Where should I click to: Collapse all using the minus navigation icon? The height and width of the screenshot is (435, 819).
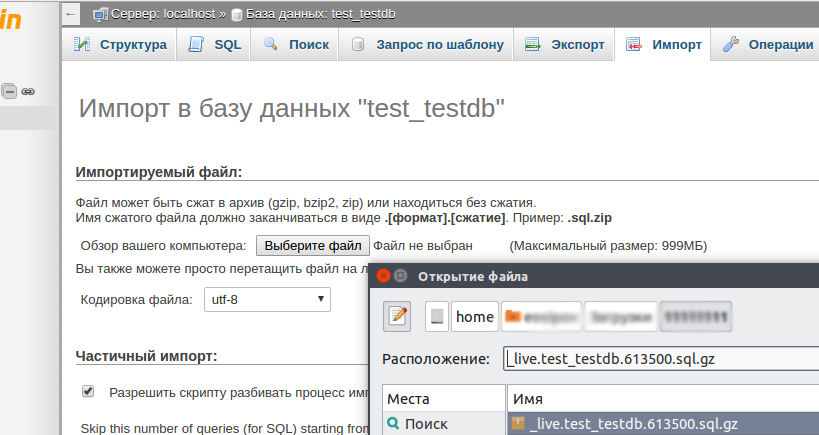[9, 91]
